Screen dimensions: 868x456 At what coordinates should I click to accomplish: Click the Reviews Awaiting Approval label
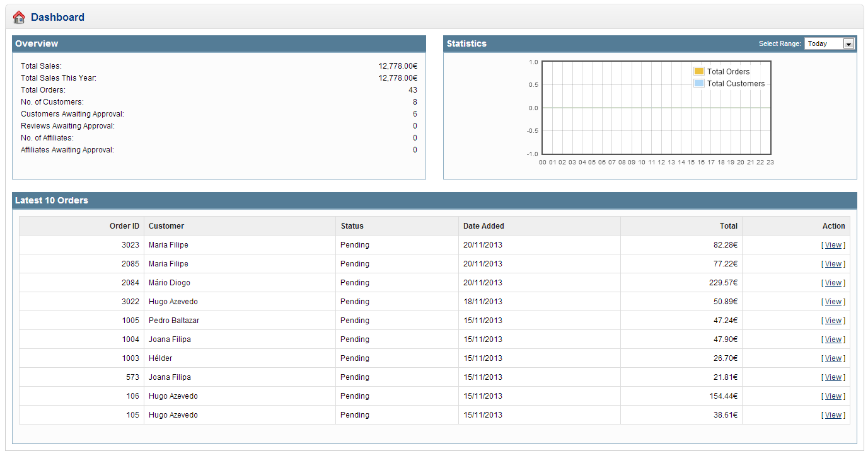tap(68, 126)
